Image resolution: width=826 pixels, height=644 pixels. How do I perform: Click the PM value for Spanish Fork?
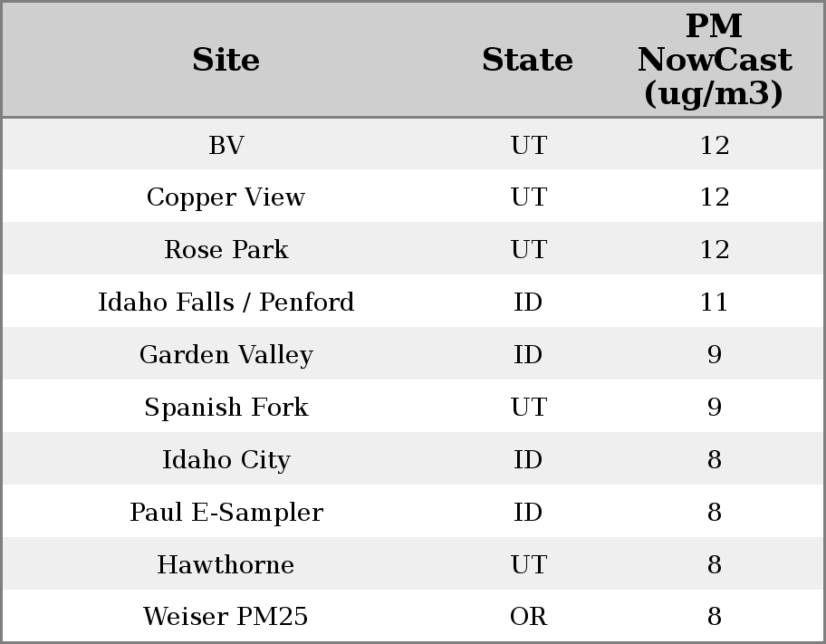(x=714, y=408)
